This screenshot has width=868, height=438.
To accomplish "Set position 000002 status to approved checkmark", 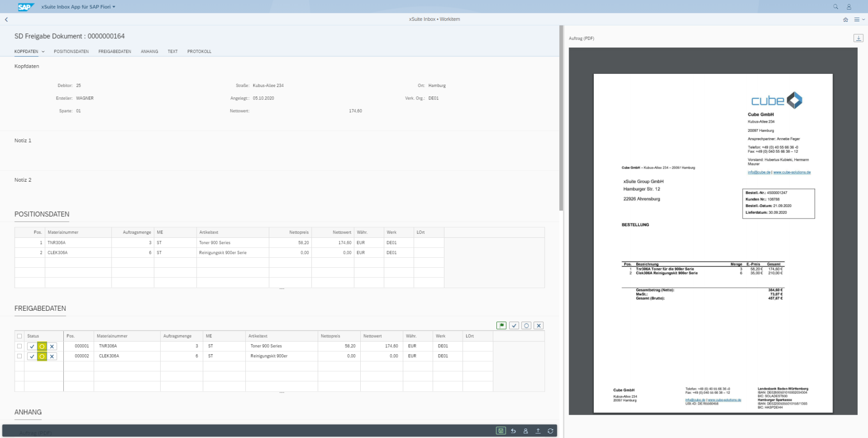I will 31,356.
